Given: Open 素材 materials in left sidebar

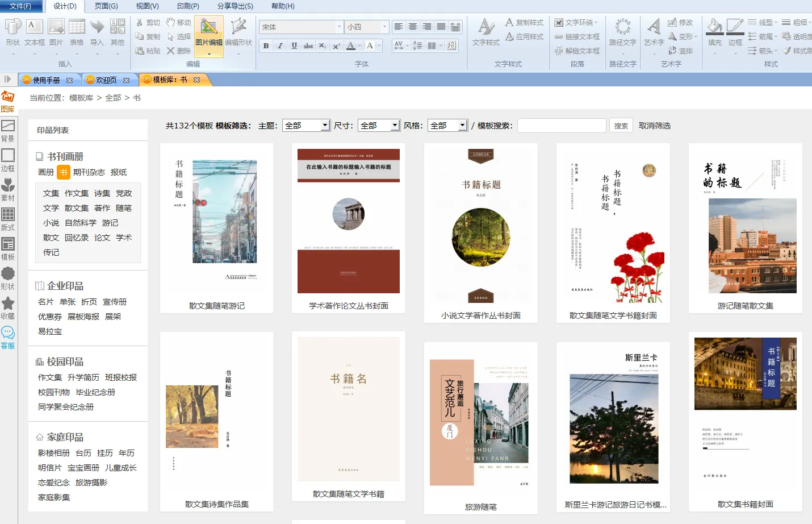Looking at the screenshot, I should tap(8, 190).
